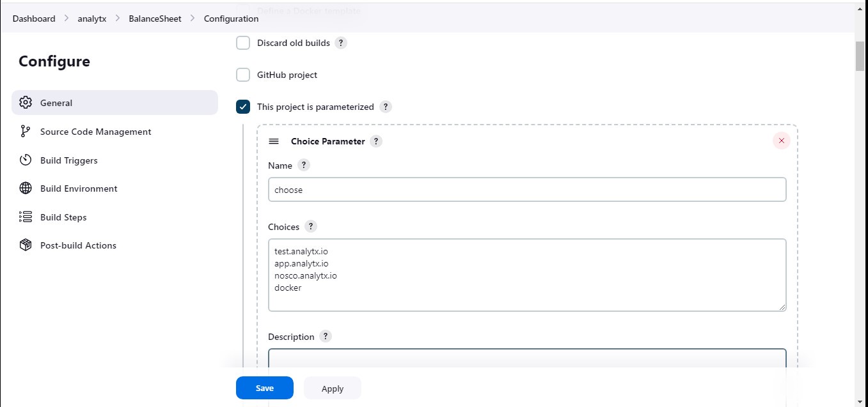Image resolution: width=868 pixels, height=407 pixels.
Task: Click the Build Triggers clock icon
Action: (26, 160)
